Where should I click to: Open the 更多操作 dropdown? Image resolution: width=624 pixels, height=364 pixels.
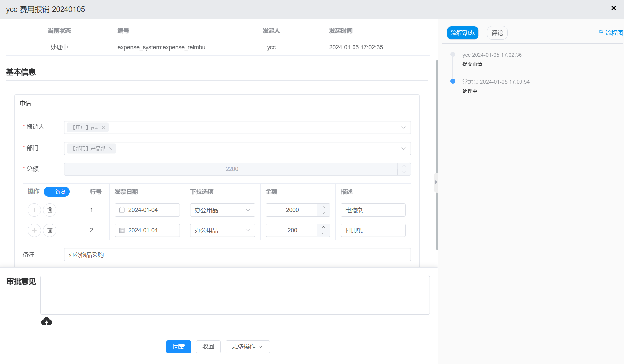click(247, 346)
